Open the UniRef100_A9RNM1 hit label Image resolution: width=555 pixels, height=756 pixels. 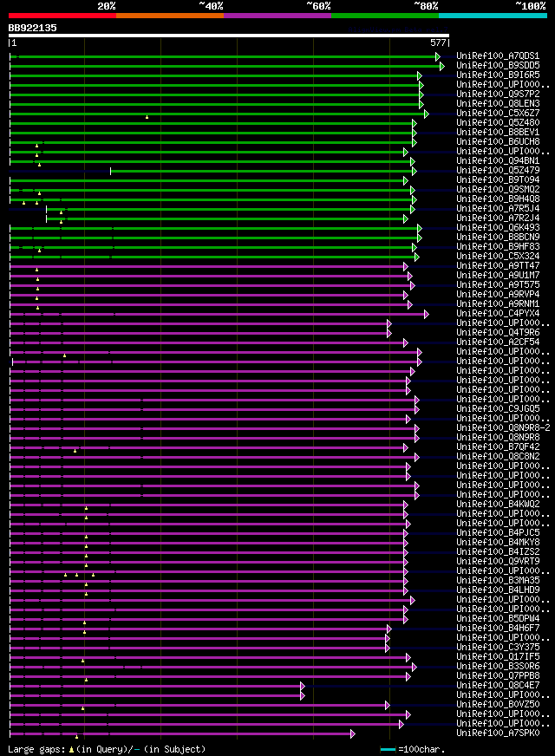[x=498, y=304]
